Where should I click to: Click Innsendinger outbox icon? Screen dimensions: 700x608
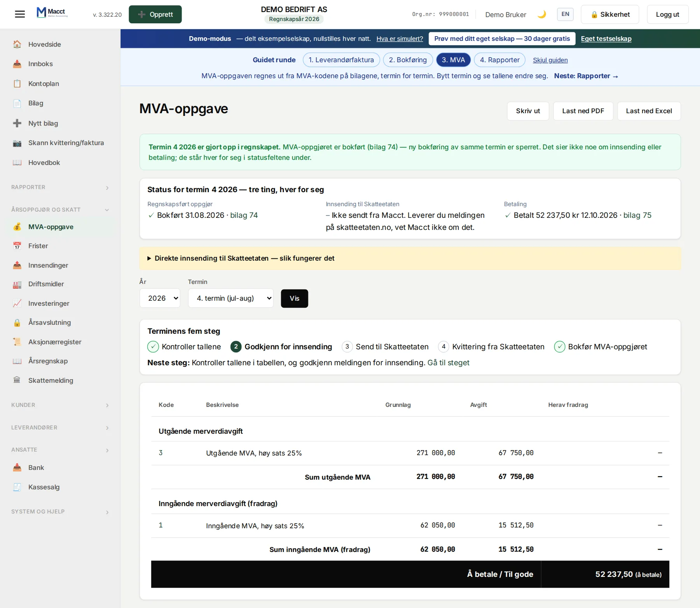(x=17, y=265)
